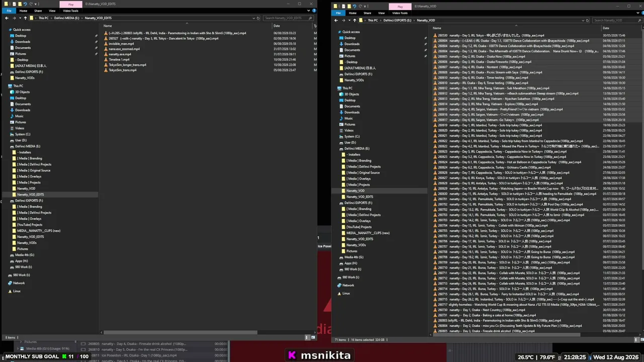Open the File menu in the left window
The height and width of the screenshot is (362, 644).
tap(9, 11)
